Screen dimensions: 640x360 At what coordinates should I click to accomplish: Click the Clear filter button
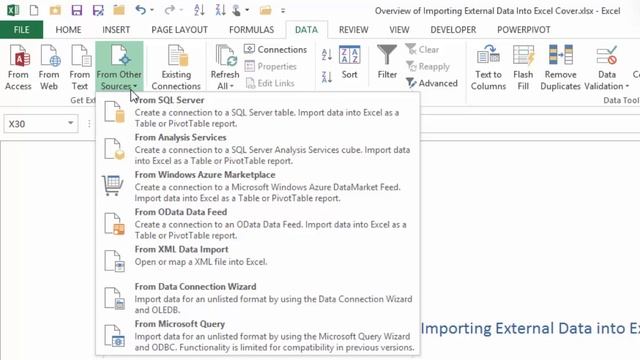(x=422, y=49)
